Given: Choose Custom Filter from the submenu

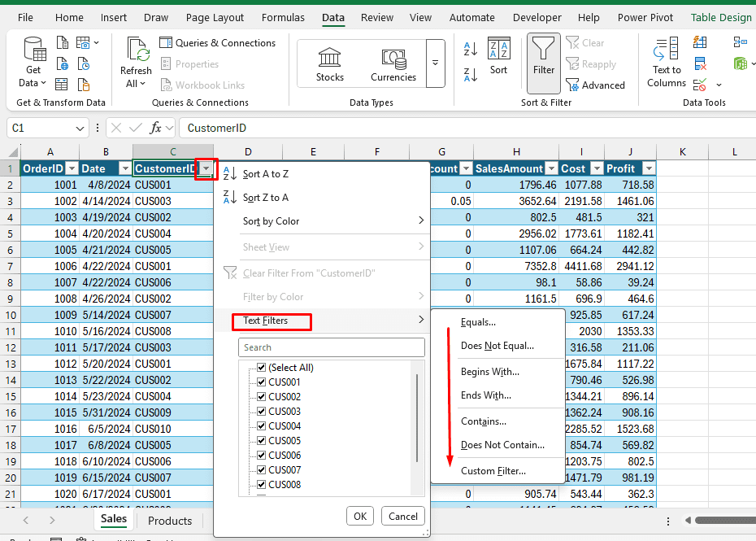Looking at the screenshot, I should [x=493, y=470].
